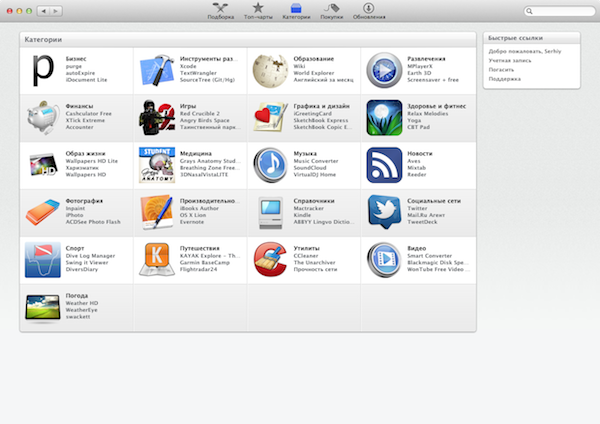Open Kindle under Справочники
Image resolution: width=600 pixels, height=424 pixels.
pos(302,215)
